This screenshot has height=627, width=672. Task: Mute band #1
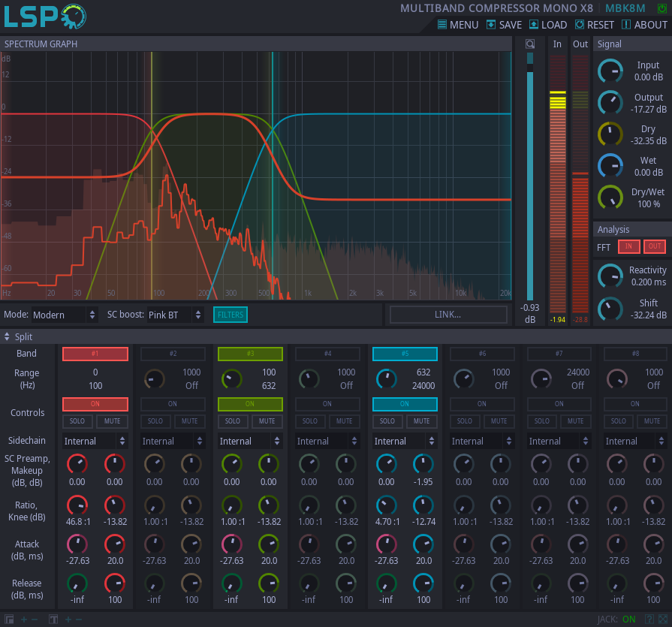113,421
